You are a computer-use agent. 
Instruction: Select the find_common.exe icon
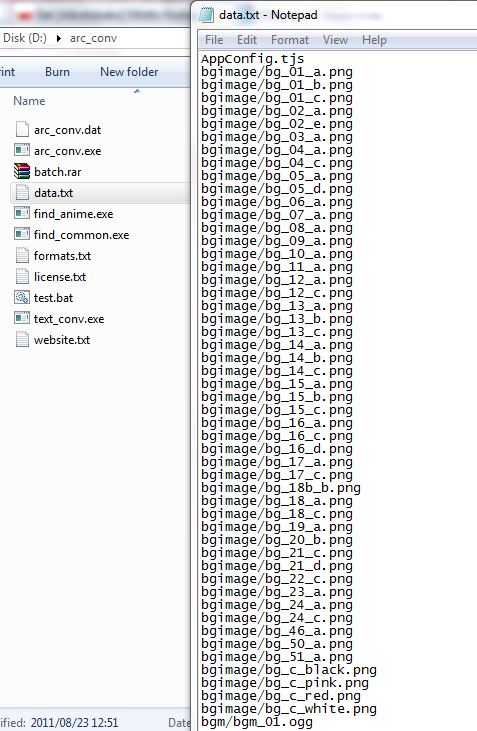pos(22,234)
